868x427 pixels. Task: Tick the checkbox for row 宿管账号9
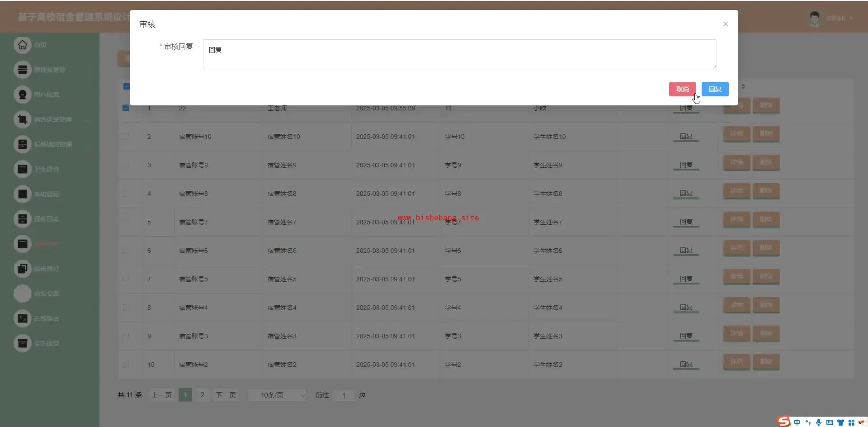tap(126, 165)
